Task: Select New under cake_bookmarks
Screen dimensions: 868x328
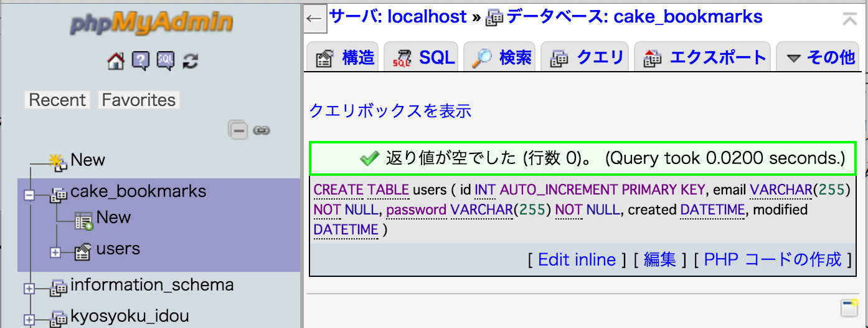Action: click(113, 218)
